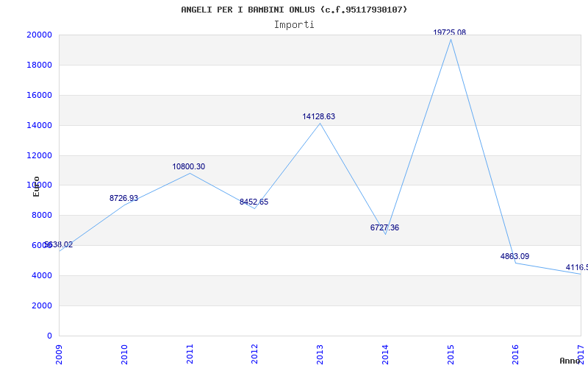This screenshot has width=588, height=368.
Task: Click the 'Anno' x-axis title
Action: point(570,361)
